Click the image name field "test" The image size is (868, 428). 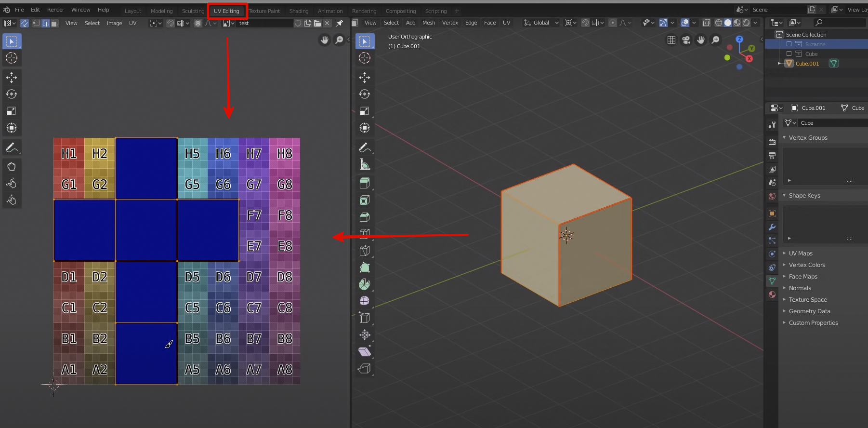pyautogui.click(x=265, y=23)
